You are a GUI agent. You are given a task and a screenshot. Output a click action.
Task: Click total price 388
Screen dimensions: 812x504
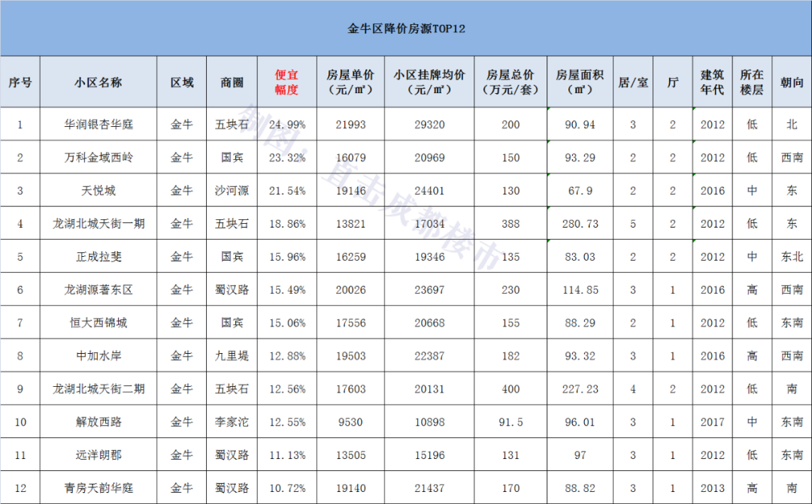click(510, 224)
